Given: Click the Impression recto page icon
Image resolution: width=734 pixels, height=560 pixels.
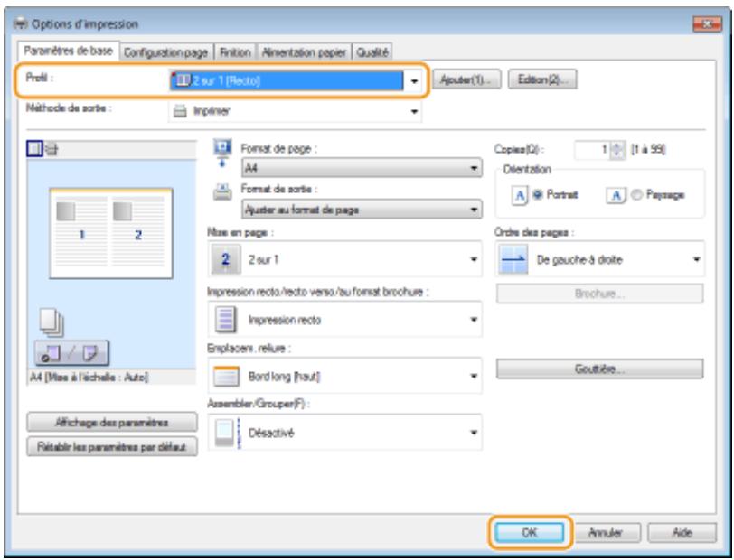Looking at the screenshot, I should pyautogui.click(x=226, y=320).
